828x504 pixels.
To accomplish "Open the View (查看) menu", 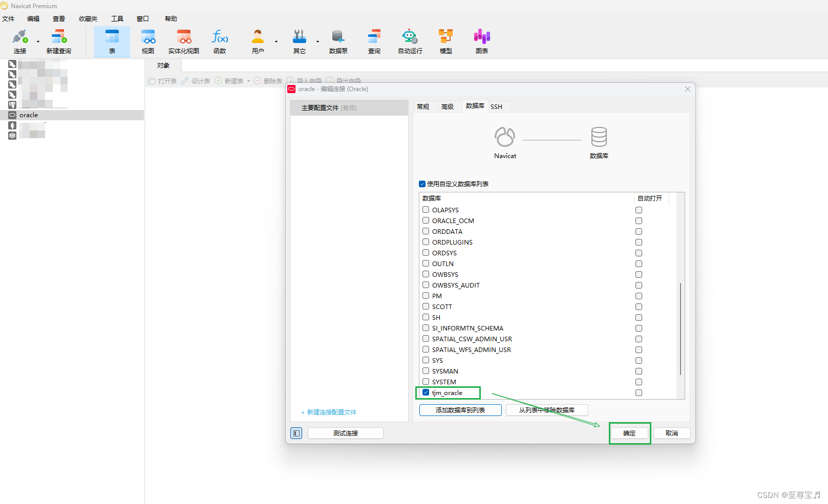I will click(x=59, y=19).
